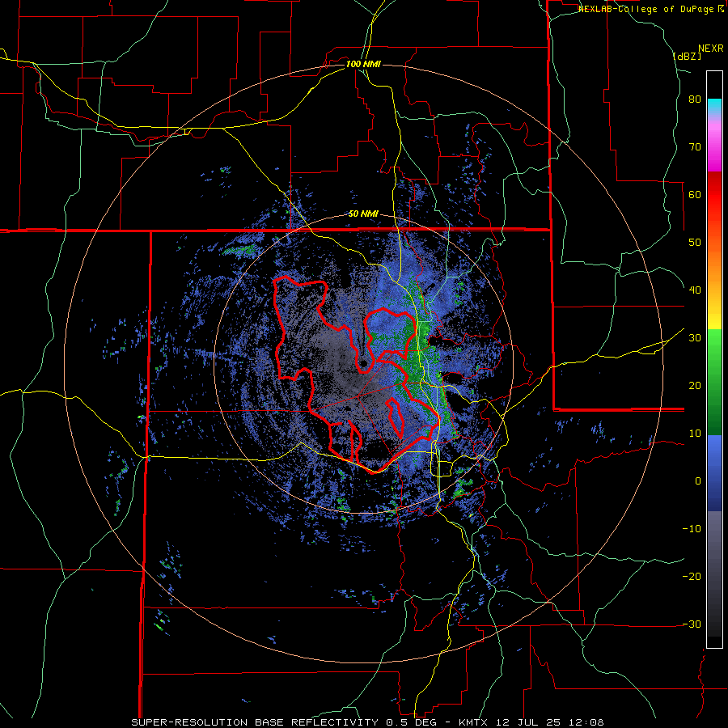Click the green segment of the color bar
This screenshot has height=728, width=728.
pos(714,382)
